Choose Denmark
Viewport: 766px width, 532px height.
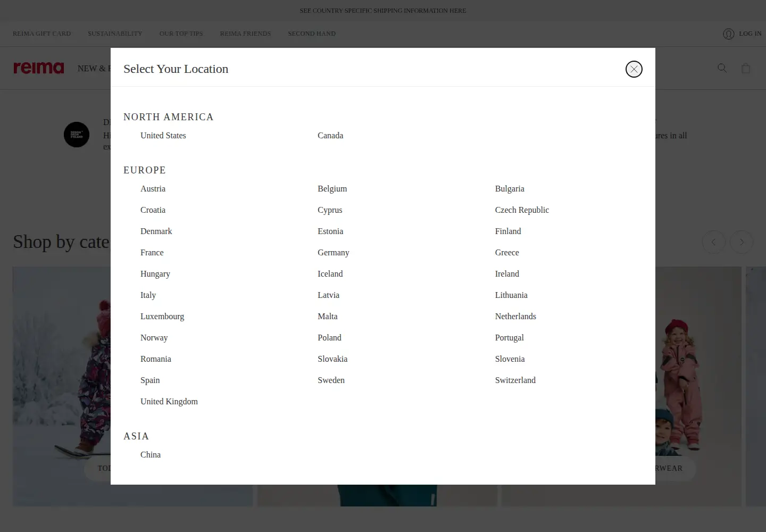pos(156,231)
